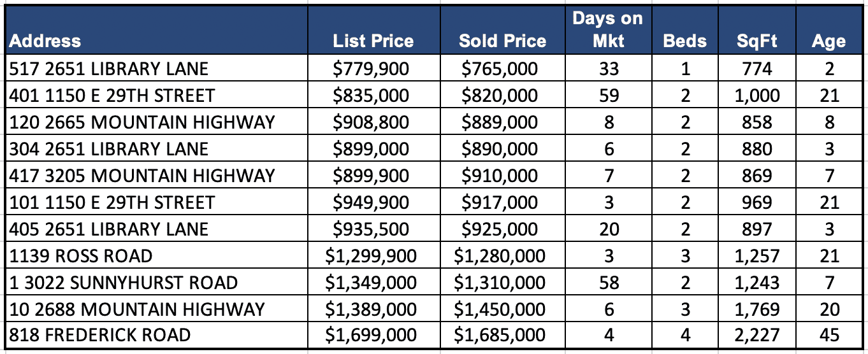Click the Beds column header
The height and width of the screenshot is (354, 868).
click(x=685, y=41)
